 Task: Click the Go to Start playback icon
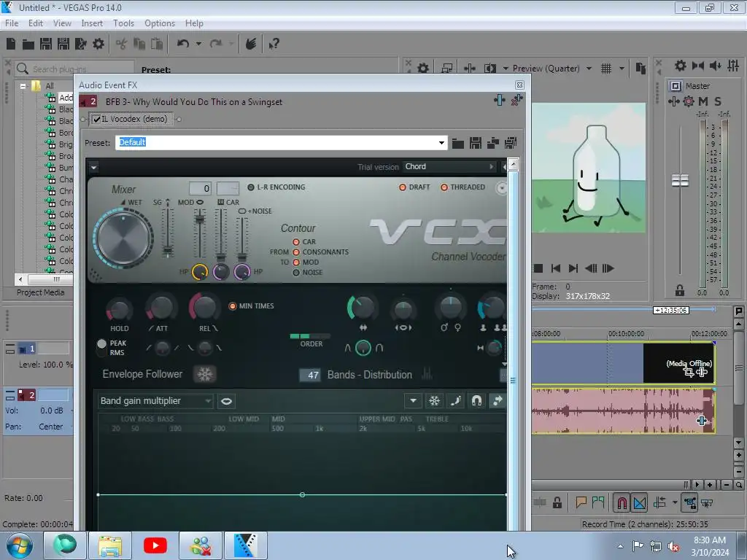[x=555, y=268]
